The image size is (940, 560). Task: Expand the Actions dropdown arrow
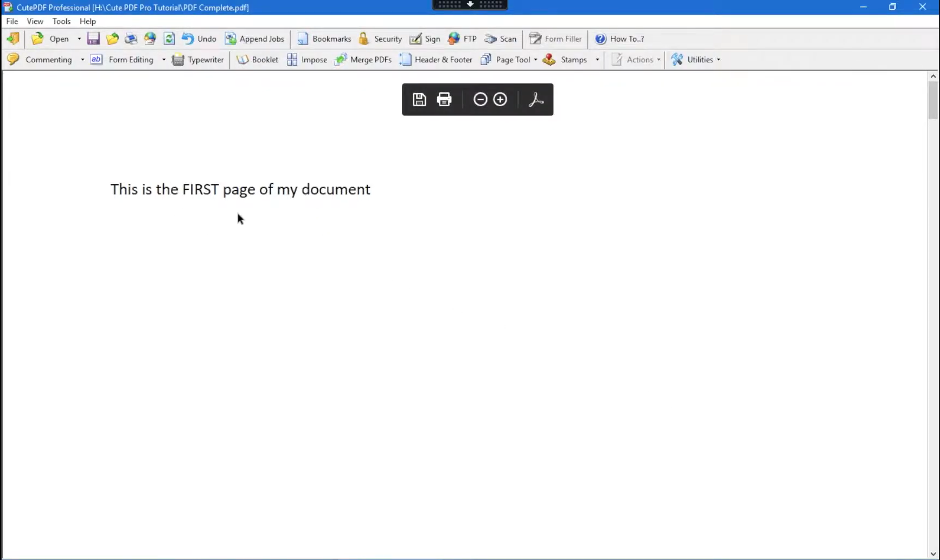[658, 60]
